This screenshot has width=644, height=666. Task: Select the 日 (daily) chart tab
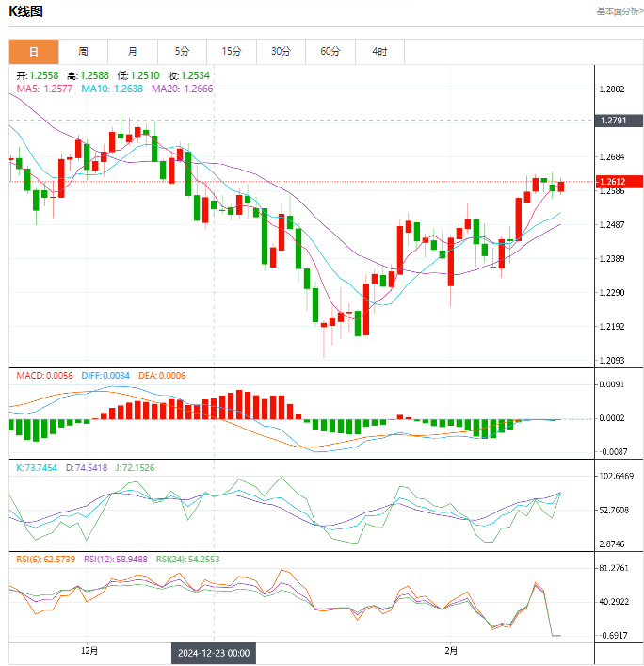(x=34, y=52)
